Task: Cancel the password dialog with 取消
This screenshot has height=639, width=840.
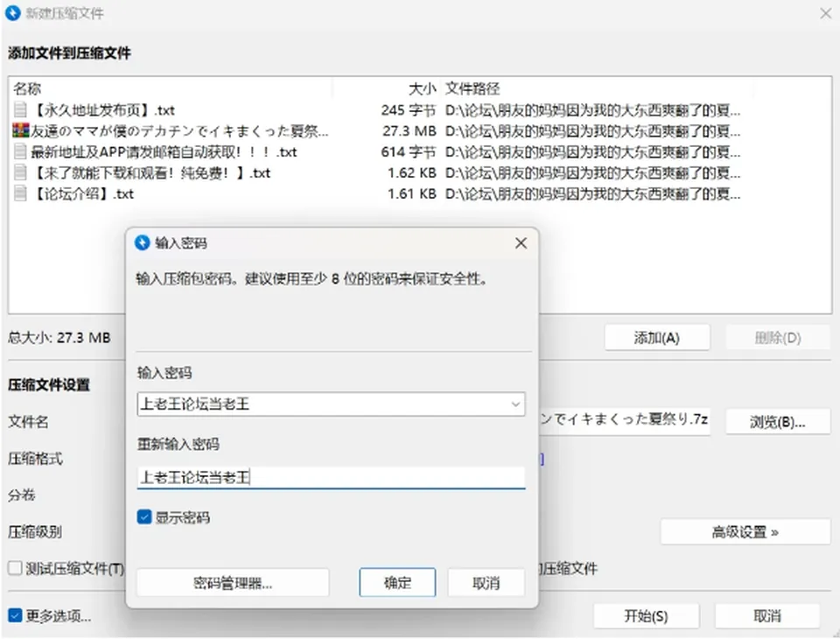Action: click(486, 582)
